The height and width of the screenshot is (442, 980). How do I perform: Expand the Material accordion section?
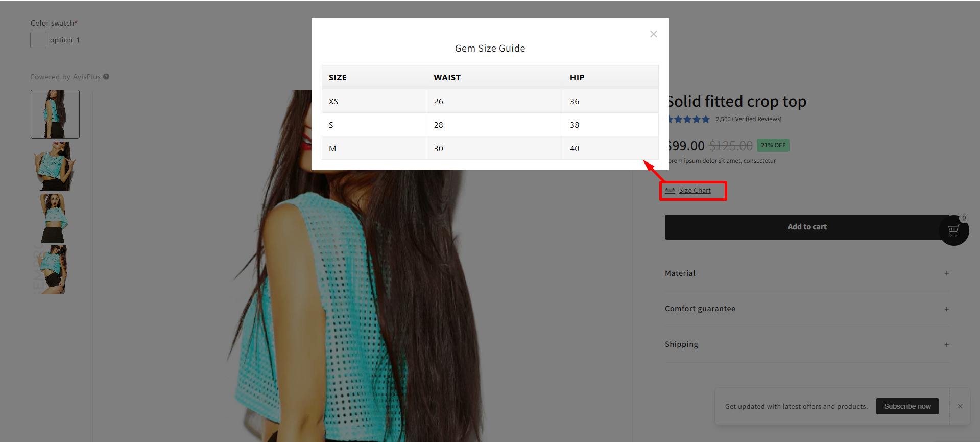coord(680,273)
